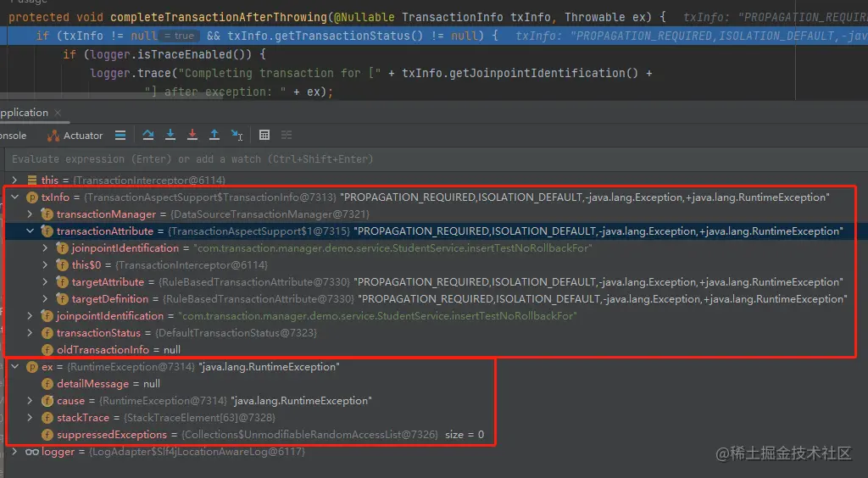Click the "Completing transaction for [" string literal
This screenshot has height=478, width=868.
coord(280,73)
